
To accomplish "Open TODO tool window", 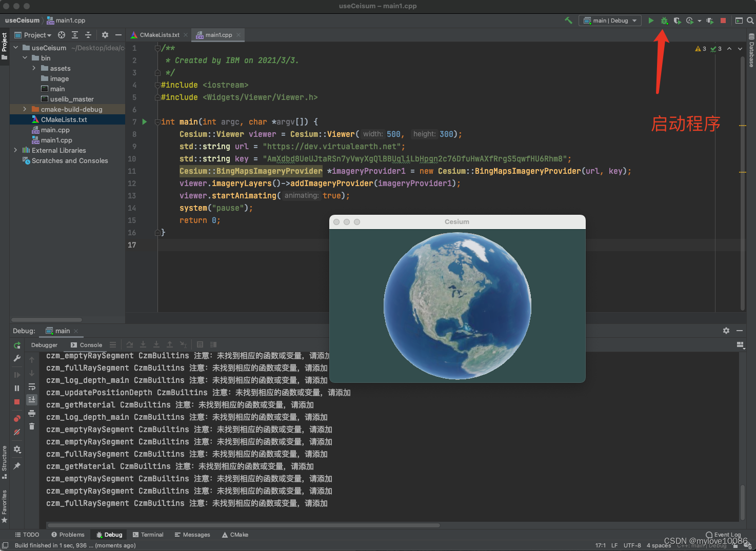I will coord(27,535).
